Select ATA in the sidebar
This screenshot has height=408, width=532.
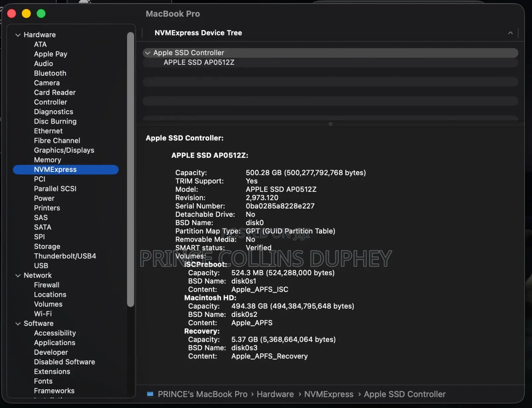[x=40, y=44]
